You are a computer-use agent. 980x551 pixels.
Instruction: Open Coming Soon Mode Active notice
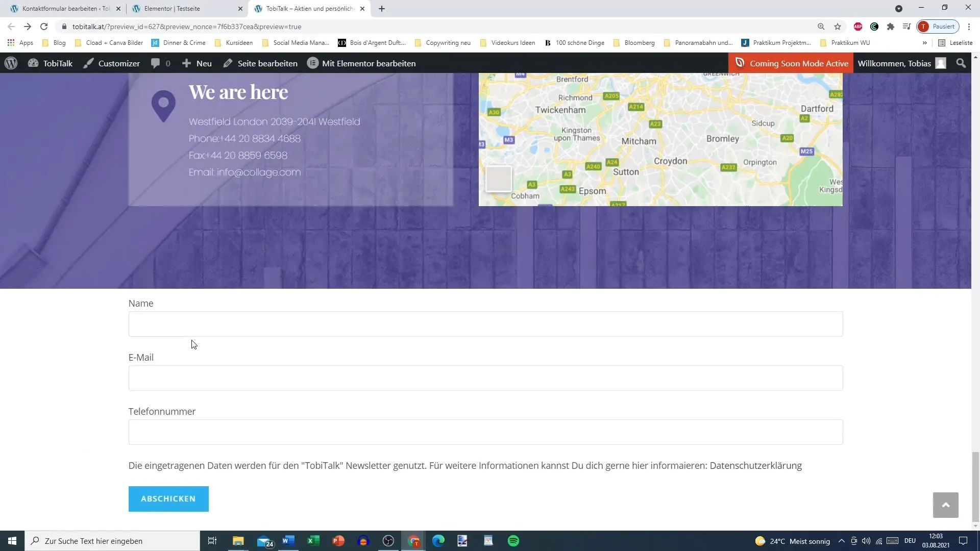(791, 63)
